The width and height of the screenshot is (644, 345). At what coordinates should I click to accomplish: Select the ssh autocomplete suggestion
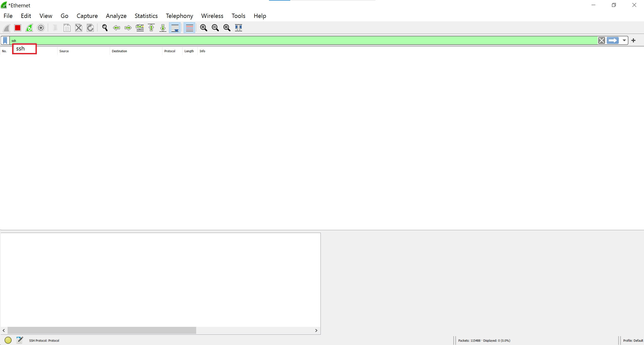click(24, 49)
